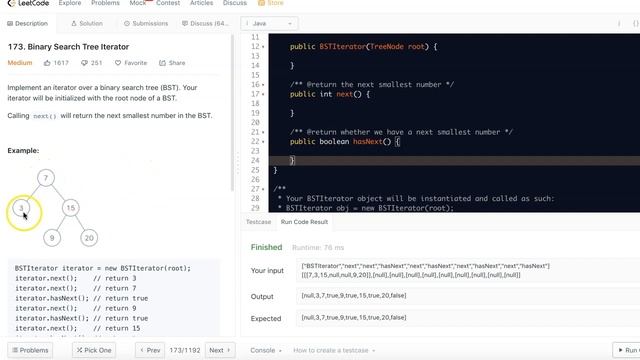Collapse code fold arrow on line 27
The image size is (640, 360).
[263, 189]
